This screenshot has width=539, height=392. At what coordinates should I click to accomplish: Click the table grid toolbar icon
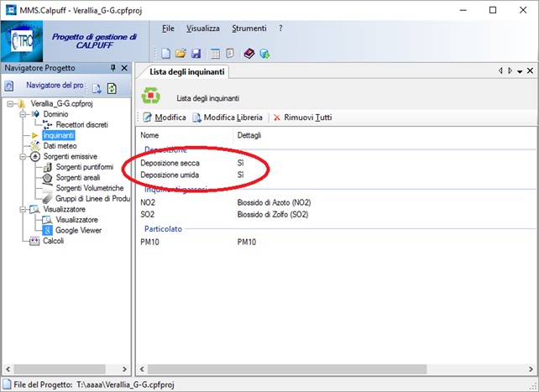[x=215, y=53]
